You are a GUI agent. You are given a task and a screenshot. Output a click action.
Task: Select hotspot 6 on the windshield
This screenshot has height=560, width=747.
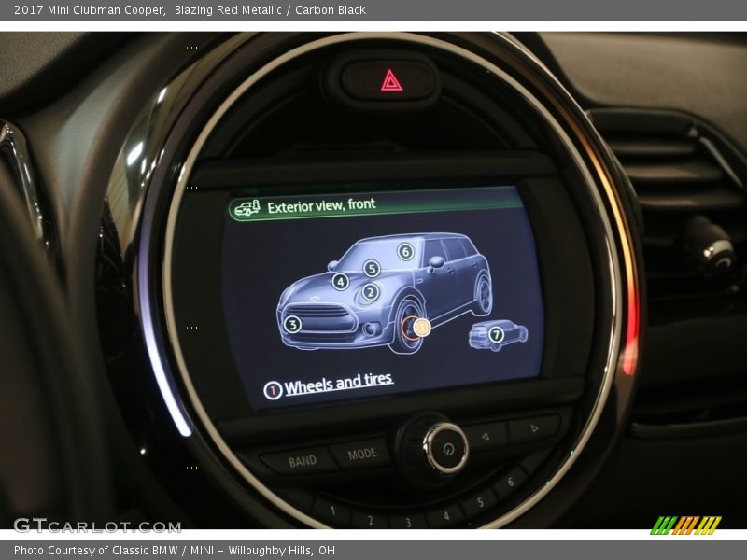tap(405, 251)
